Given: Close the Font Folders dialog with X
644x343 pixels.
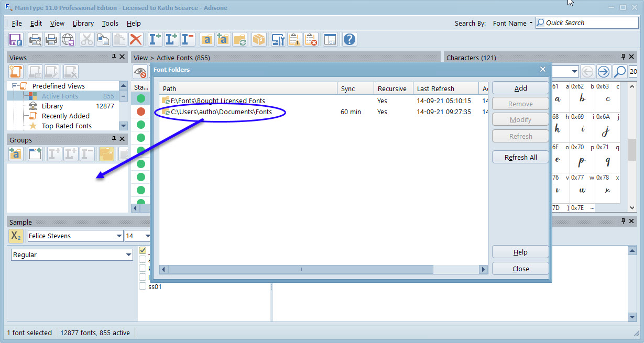Looking at the screenshot, I should [x=543, y=69].
